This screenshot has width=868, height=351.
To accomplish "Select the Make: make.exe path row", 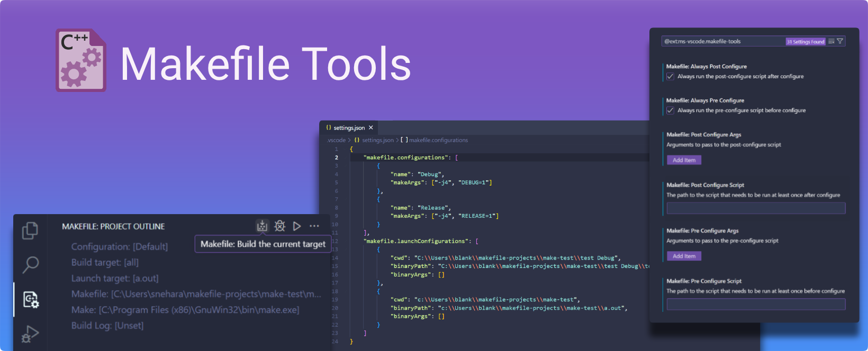I will 185,310.
